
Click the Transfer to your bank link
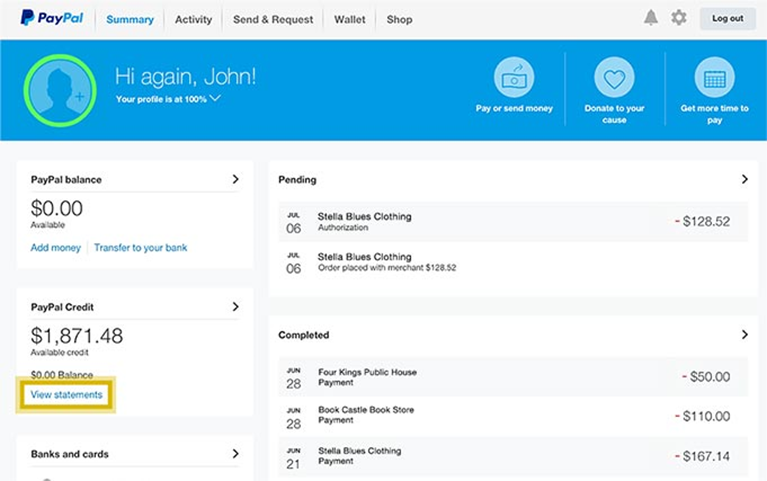[x=140, y=247]
